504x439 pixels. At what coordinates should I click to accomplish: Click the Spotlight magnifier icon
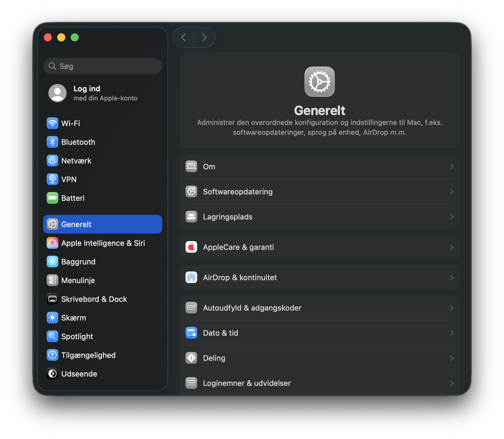(x=52, y=336)
